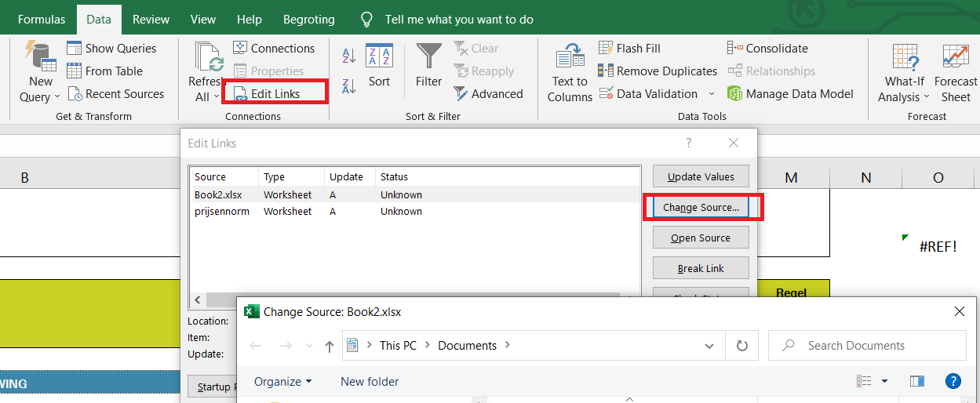Screen dimensions: 980x403
Task: Click the Flash Fill icon
Action: 606,49
